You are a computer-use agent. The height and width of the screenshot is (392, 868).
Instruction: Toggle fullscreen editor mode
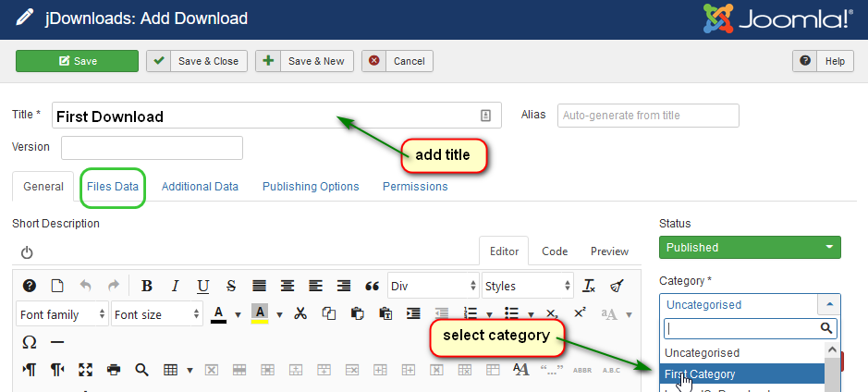click(x=85, y=369)
